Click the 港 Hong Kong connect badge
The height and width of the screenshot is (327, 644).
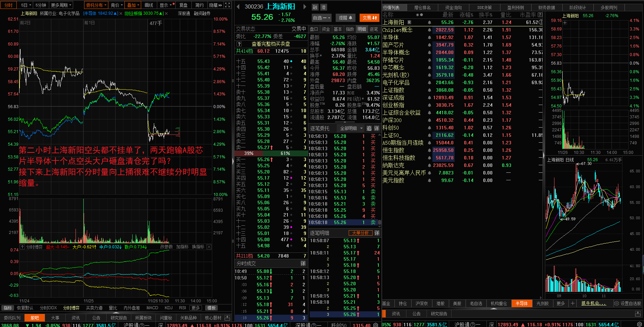pos(323,7)
